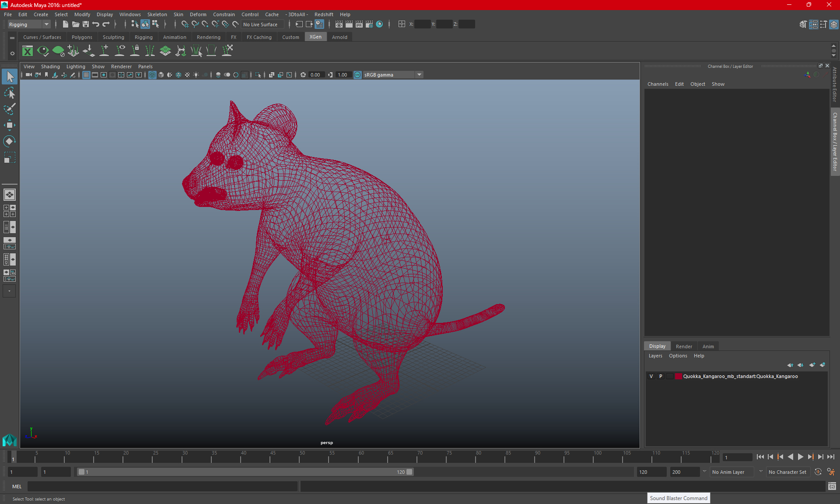Image resolution: width=840 pixels, height=504 pixels.
Task: Switch to the Render layer tab
Action: 684,346
